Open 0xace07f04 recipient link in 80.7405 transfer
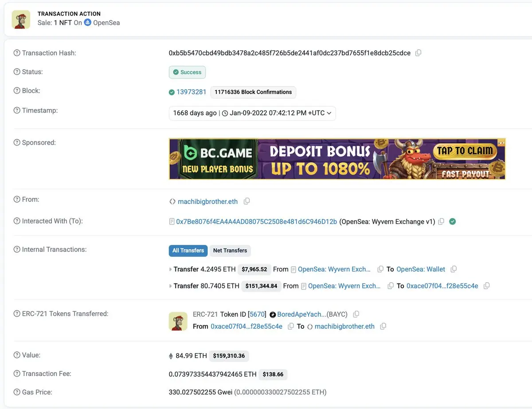This screenshot has width=532, height=409. 442,286
